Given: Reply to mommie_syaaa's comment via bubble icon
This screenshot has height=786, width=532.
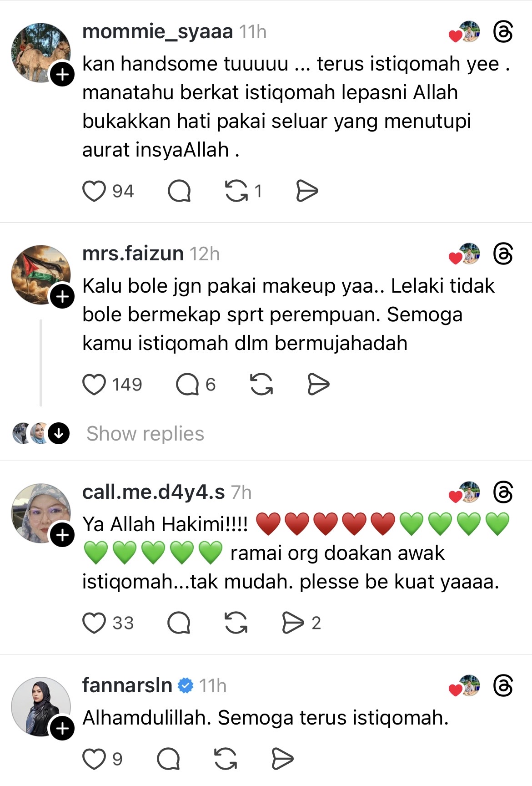Looking at the screenshot, I should pos(179,191).
